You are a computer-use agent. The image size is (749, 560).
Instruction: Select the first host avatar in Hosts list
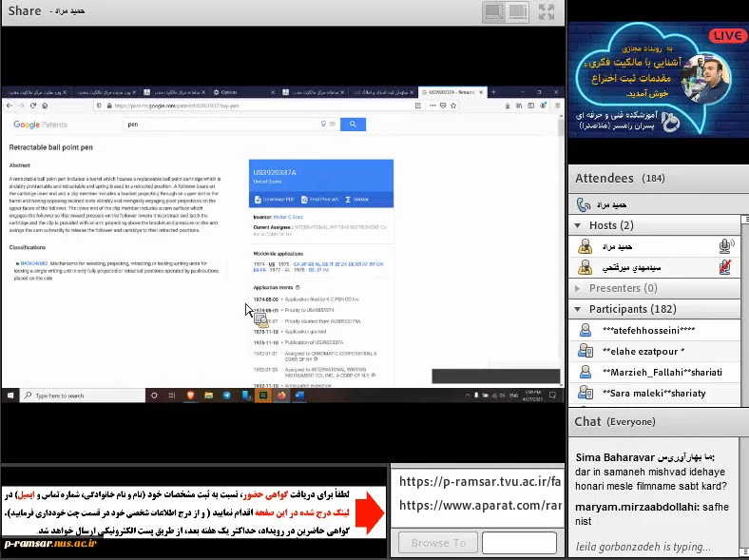[586, 246]
